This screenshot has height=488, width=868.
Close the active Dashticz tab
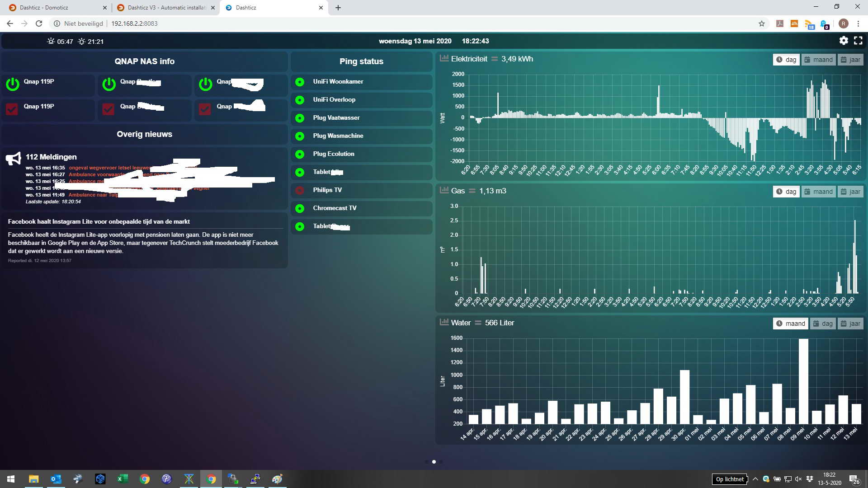coord(321,8)
